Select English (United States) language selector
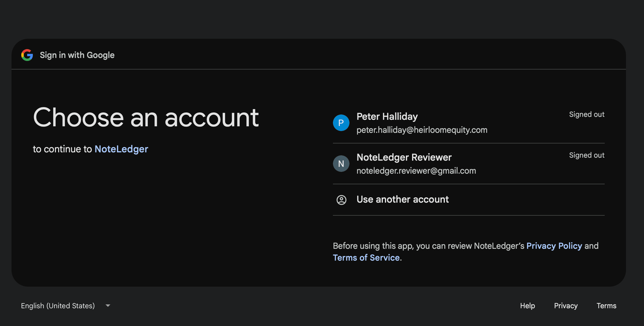This screenshot has width=644, height=326. (x=66, y=306)
